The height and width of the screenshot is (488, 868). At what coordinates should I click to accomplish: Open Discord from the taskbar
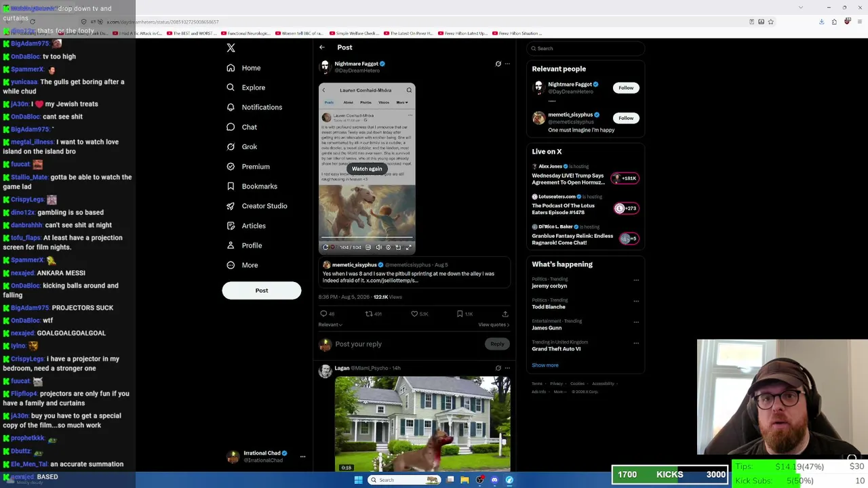click(494, 480)
